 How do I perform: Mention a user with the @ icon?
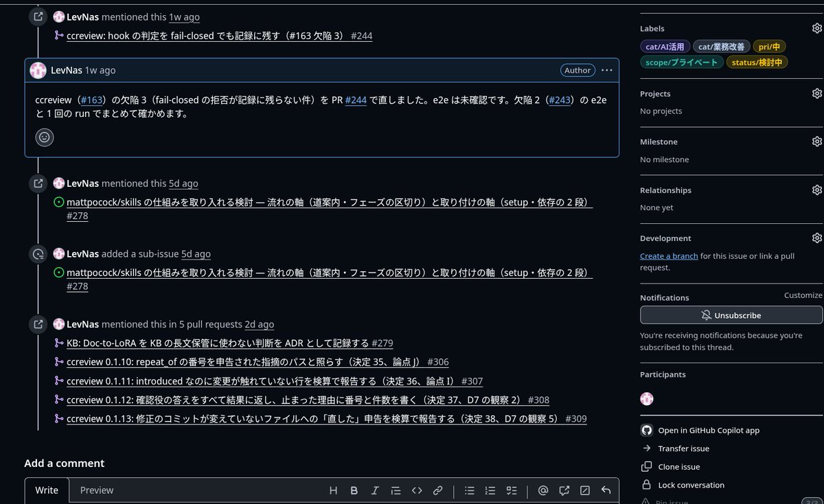click(x=543, y=490)
